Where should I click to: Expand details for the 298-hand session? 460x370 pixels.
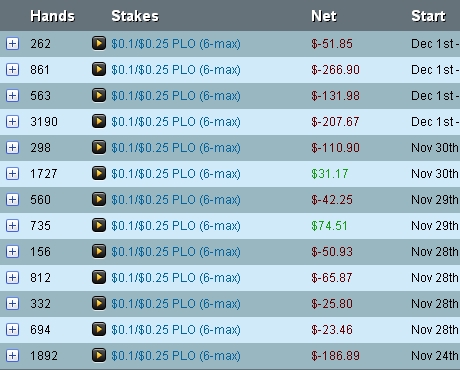(12, 148)
